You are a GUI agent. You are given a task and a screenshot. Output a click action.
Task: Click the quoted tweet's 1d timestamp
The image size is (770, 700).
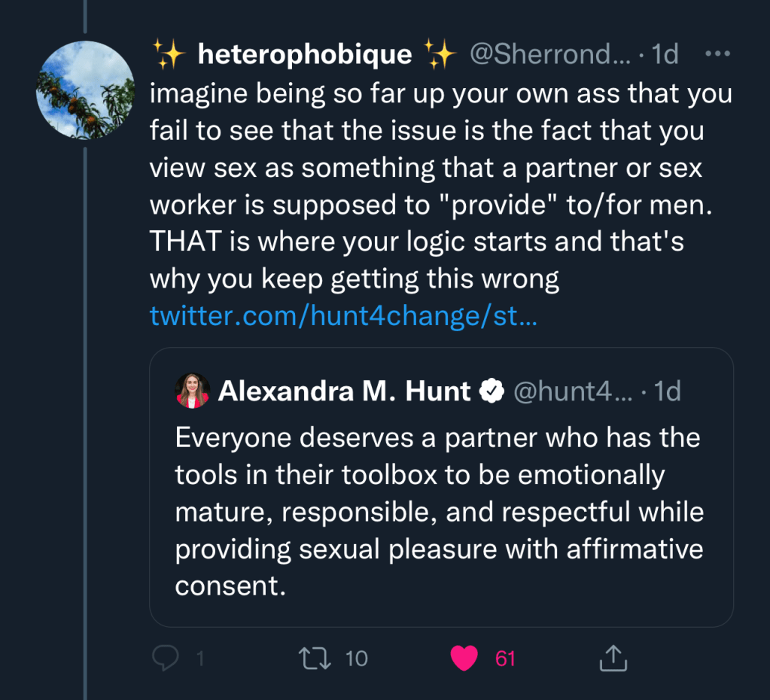coord(668,391)
